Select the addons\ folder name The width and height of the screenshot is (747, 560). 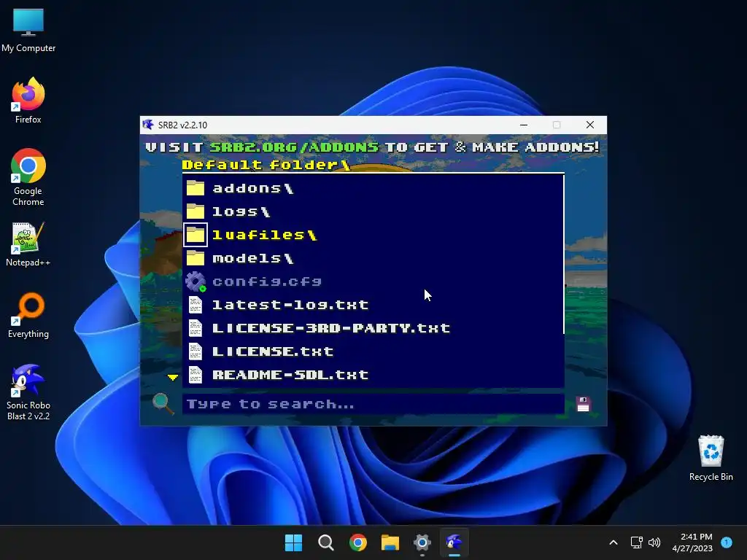253,189
